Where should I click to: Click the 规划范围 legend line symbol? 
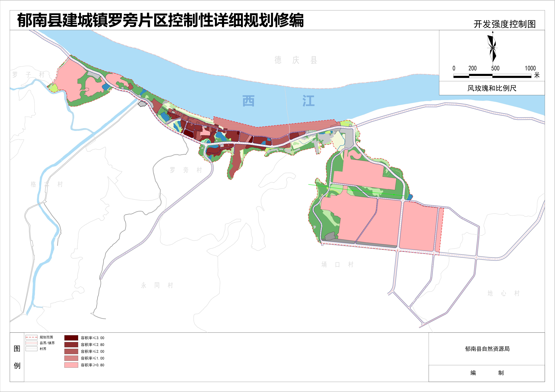tap(31, 337)
